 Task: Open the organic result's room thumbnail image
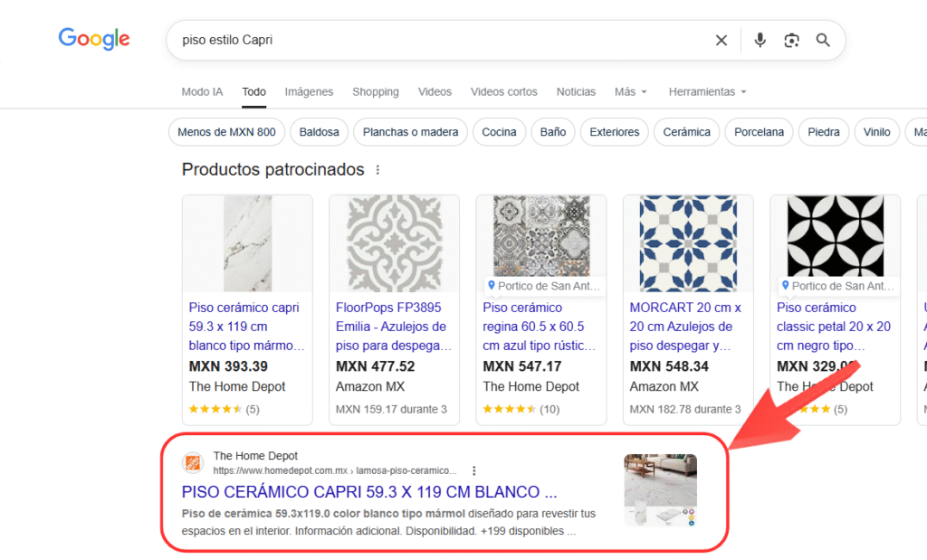[660, 489]
